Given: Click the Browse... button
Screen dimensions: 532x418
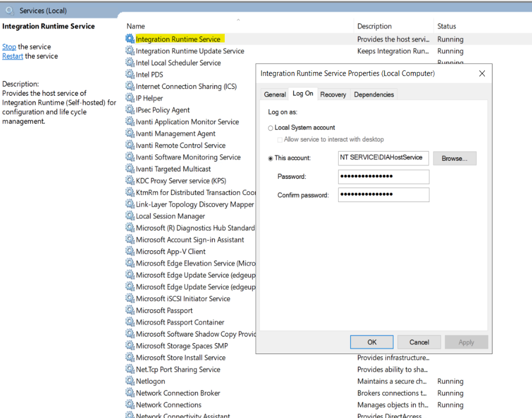Looking at the screenshot, I should pos(455,158).
